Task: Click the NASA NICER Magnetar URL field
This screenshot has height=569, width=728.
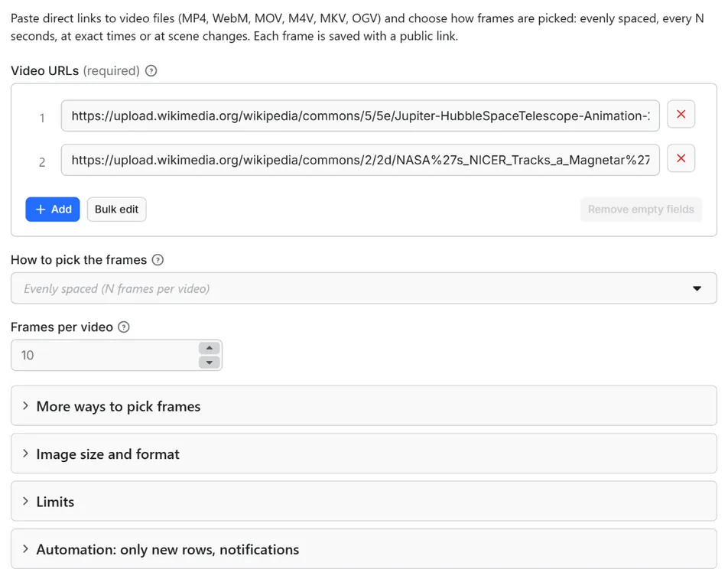Action: (x=360, y=160)
